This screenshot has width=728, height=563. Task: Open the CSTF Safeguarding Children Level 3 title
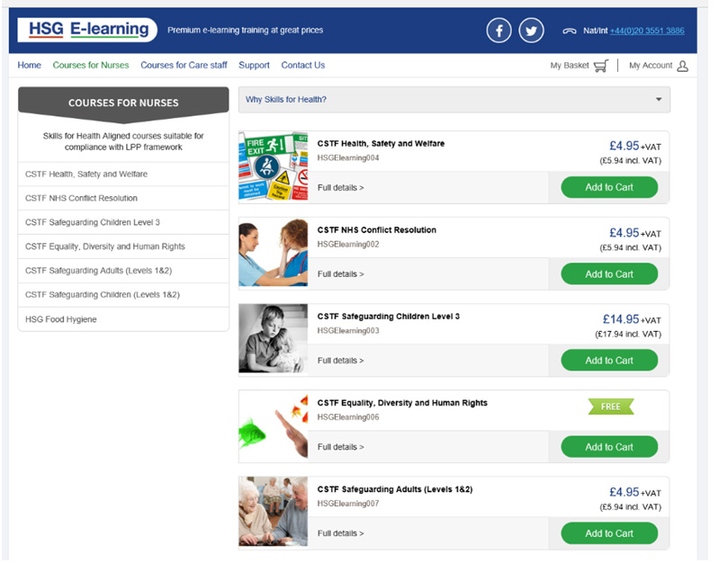click(389, 317)
